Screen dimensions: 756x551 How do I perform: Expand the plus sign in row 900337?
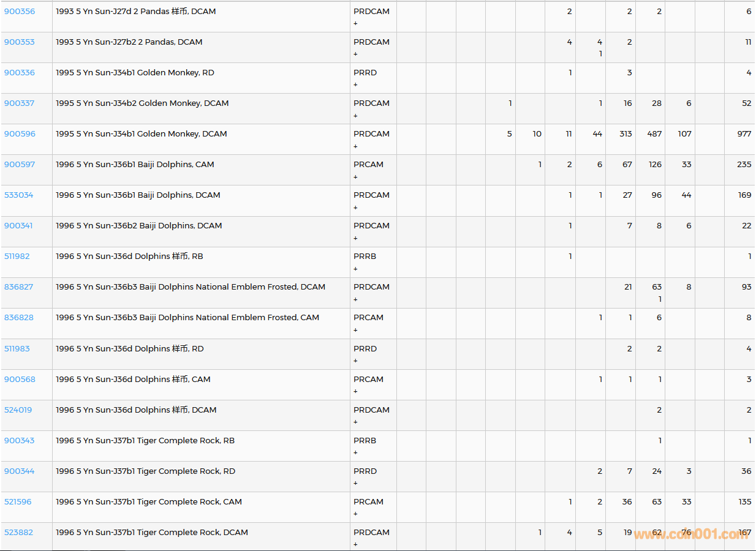tap(355, 116)
